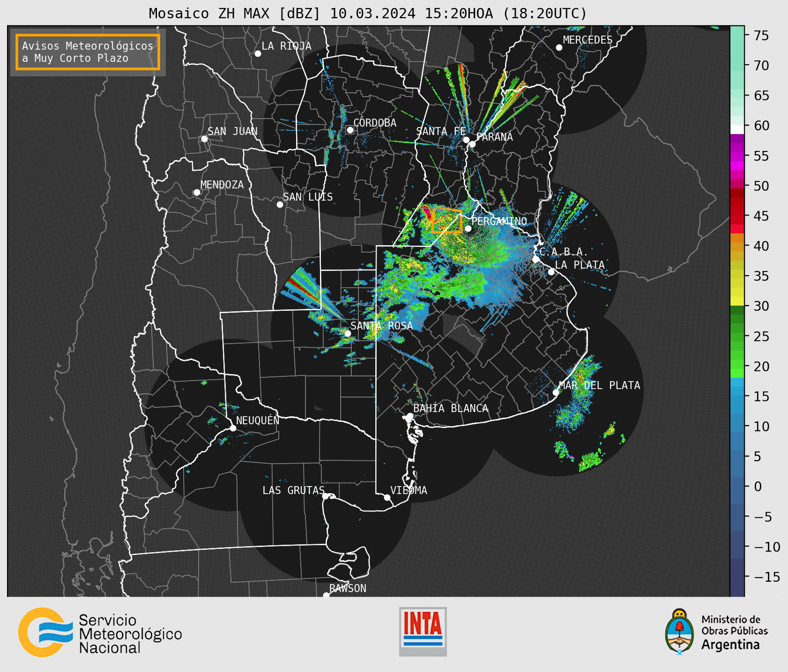Screen dimensions: 788x672
Task: Click the 60 dBZ white band on color scale
Action: click(737, 129)
